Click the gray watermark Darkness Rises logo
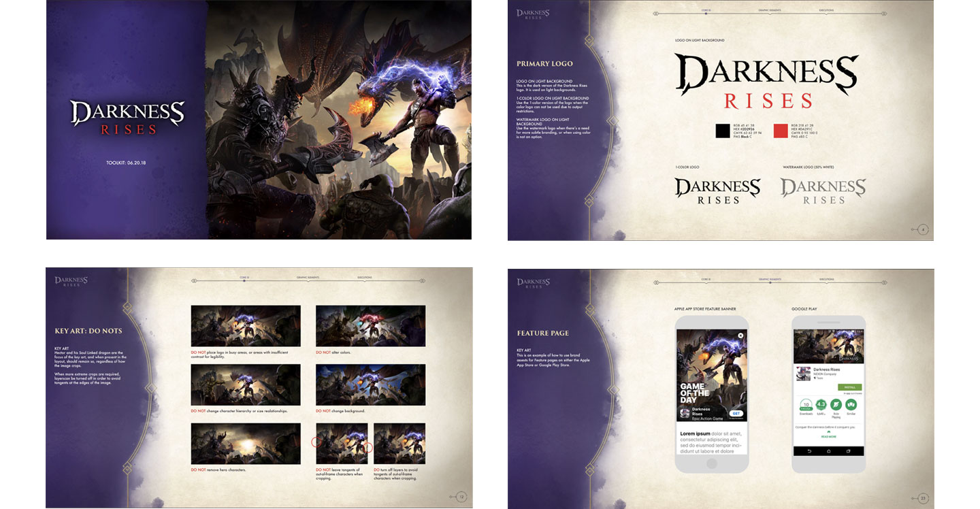This screenshot has height=509, width=980. coord(823,191)
